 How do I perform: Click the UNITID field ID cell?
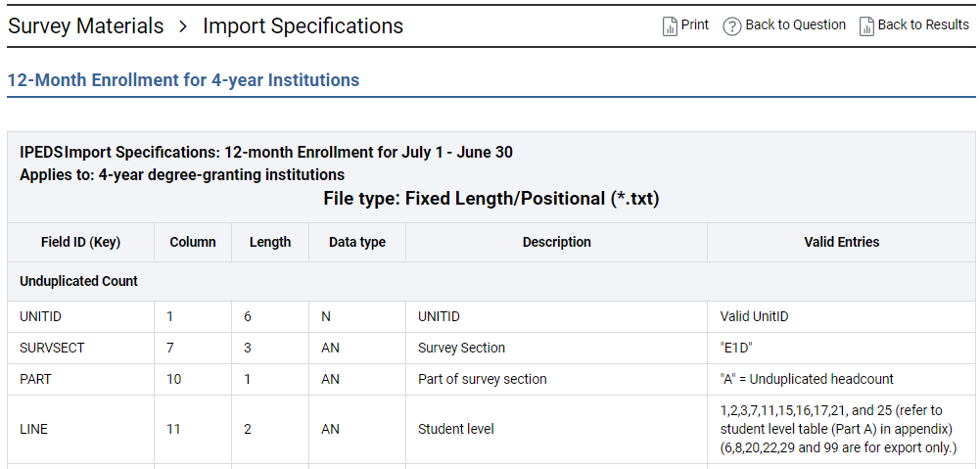41,316
